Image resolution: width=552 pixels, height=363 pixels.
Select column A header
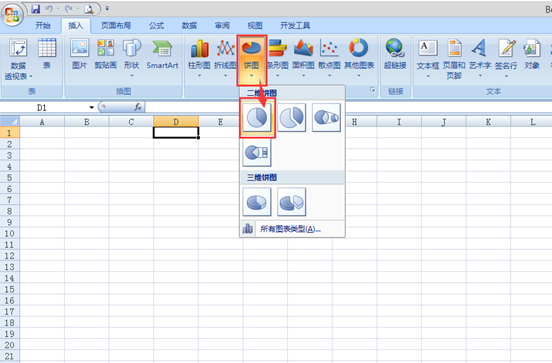click(x=42, y=122)
